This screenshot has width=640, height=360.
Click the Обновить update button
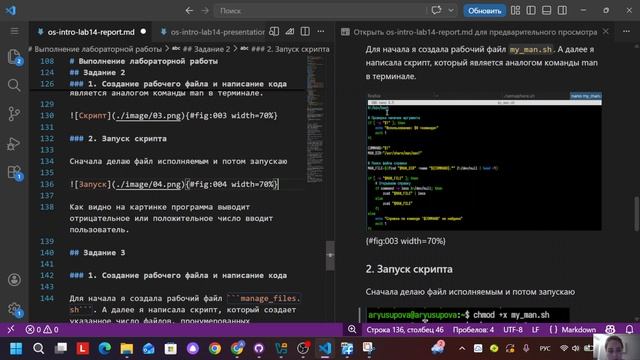[x=484, y=11]
